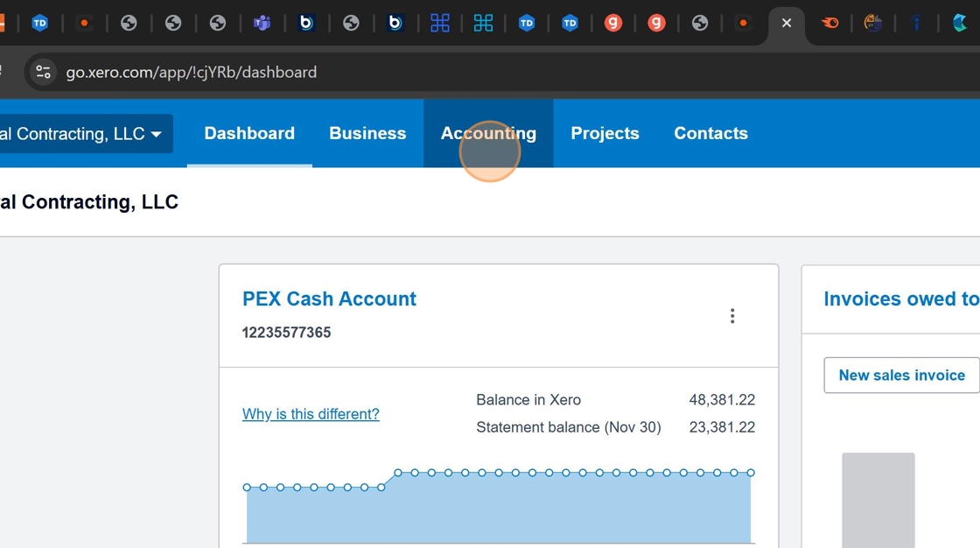Click the 'Statement balance (Nov 30)' label
Screen dimensions: 980x548
tap(569, 427)
